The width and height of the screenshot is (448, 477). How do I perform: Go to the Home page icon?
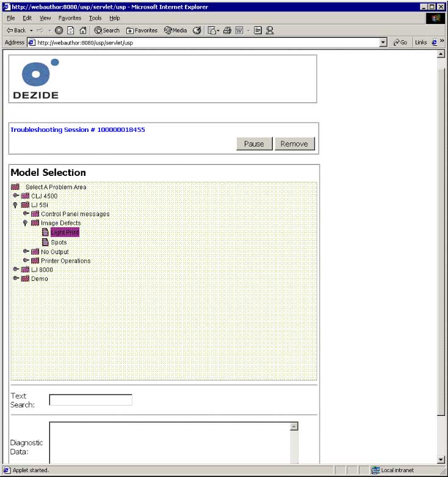pos(82,31)
